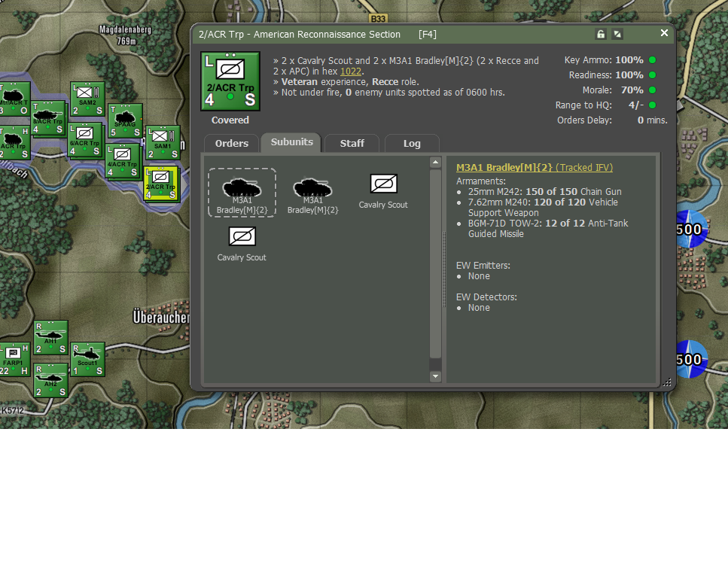This screenshot has height=578, width=728.
Task: Click the 'EW Detectors:' heading
Action: (x=486, y=297)
